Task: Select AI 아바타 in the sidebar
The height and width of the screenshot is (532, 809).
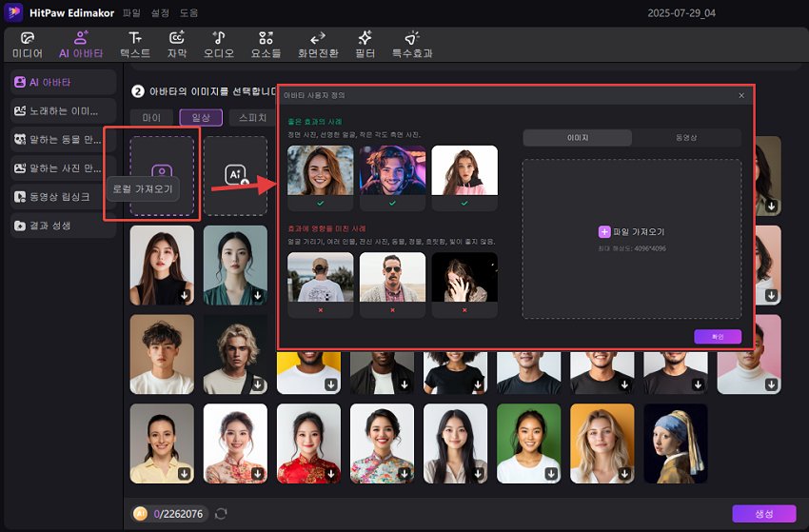Action: tap(63, 82)
